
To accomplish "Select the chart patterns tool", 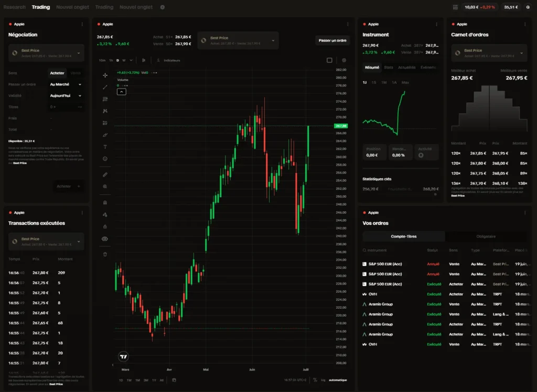I will (105, 111).
